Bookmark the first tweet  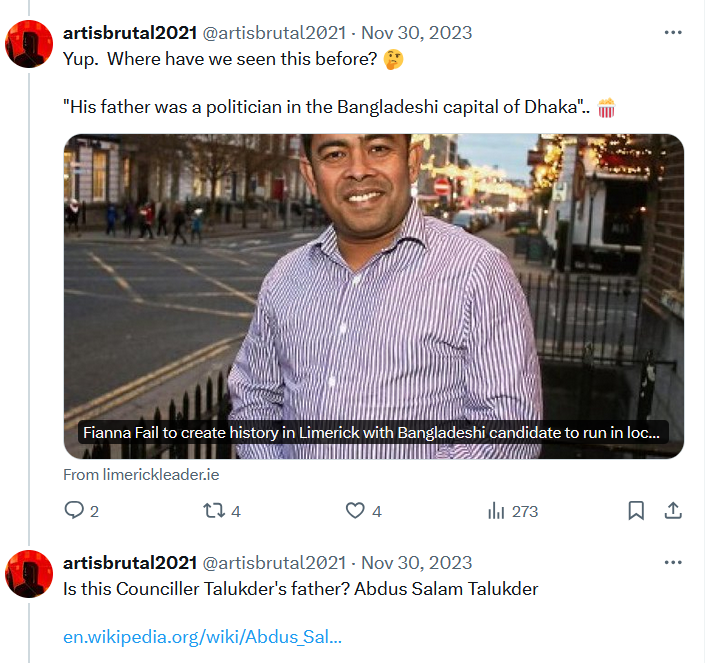coord(636,510)
